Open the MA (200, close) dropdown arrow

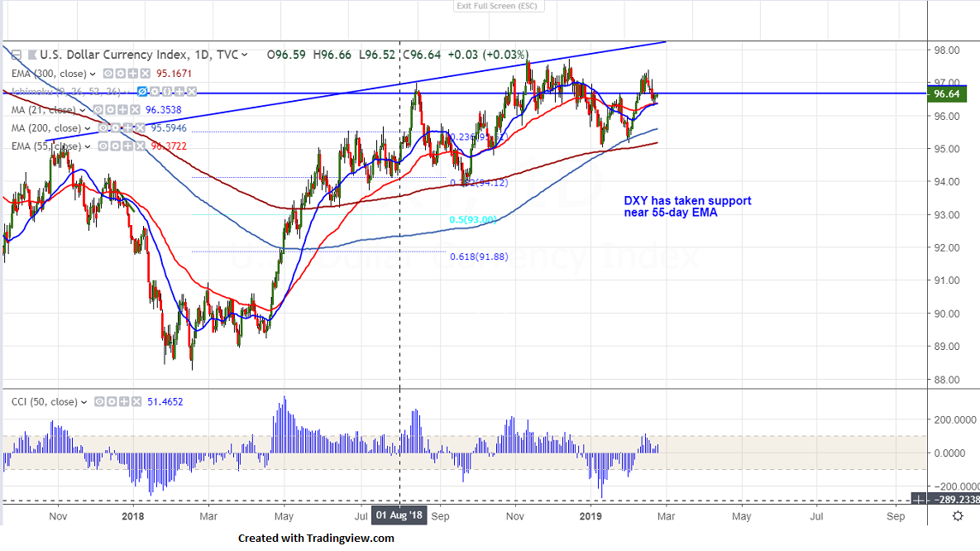(88, 128)
